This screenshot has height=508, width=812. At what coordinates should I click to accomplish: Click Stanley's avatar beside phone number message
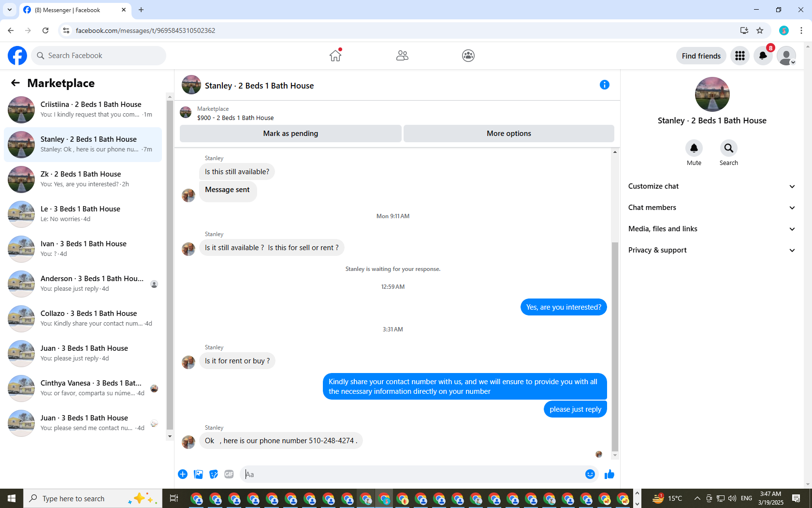(x=188, y=442)
